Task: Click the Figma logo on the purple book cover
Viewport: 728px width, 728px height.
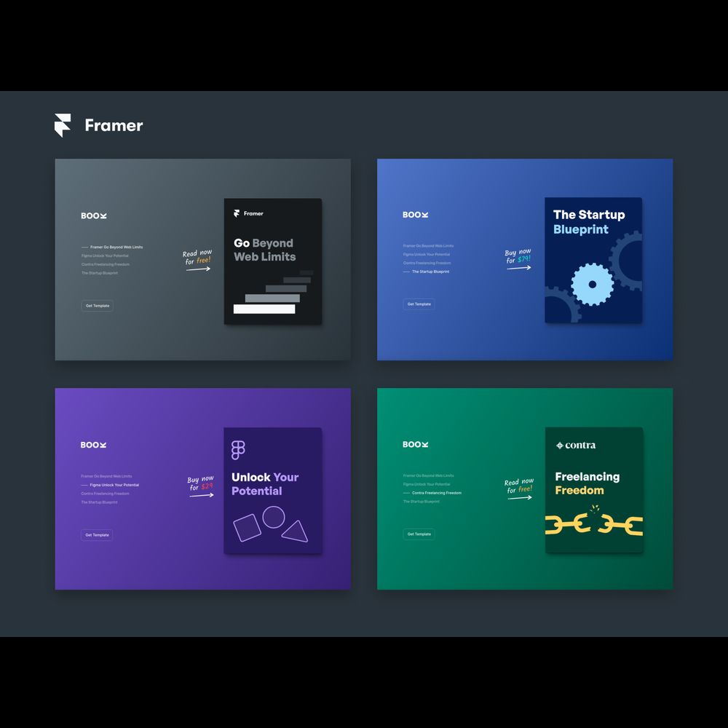Action: (238, 451)
